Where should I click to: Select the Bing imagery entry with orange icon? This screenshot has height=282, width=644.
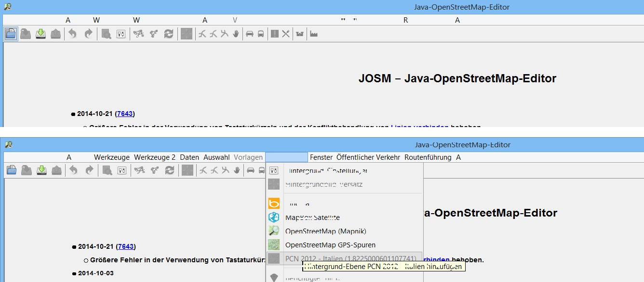344,204
